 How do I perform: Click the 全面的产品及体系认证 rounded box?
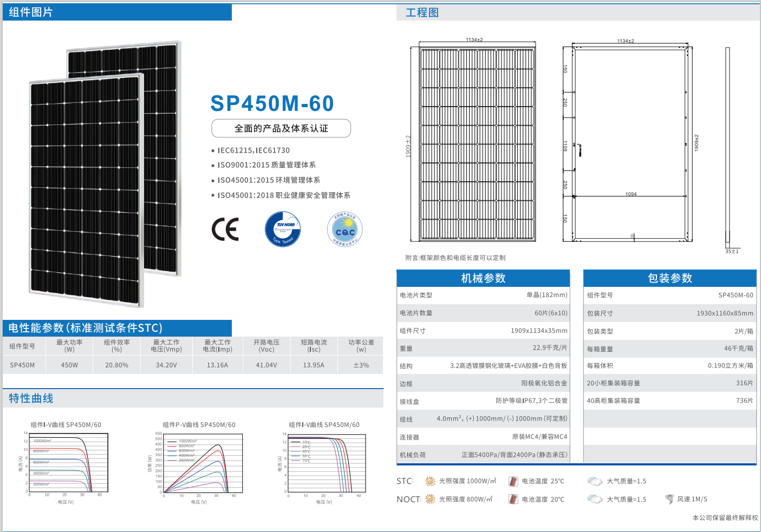click(281, 128)
